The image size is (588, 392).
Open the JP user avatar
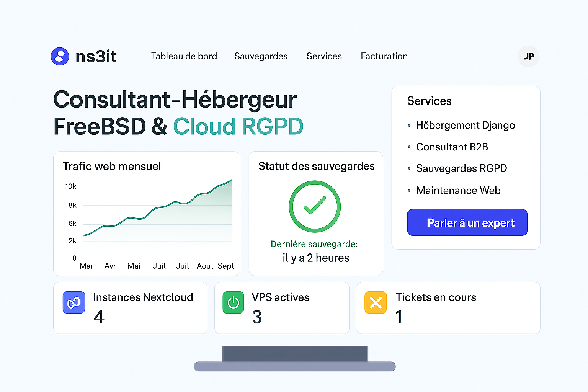[x=528, y=56]
